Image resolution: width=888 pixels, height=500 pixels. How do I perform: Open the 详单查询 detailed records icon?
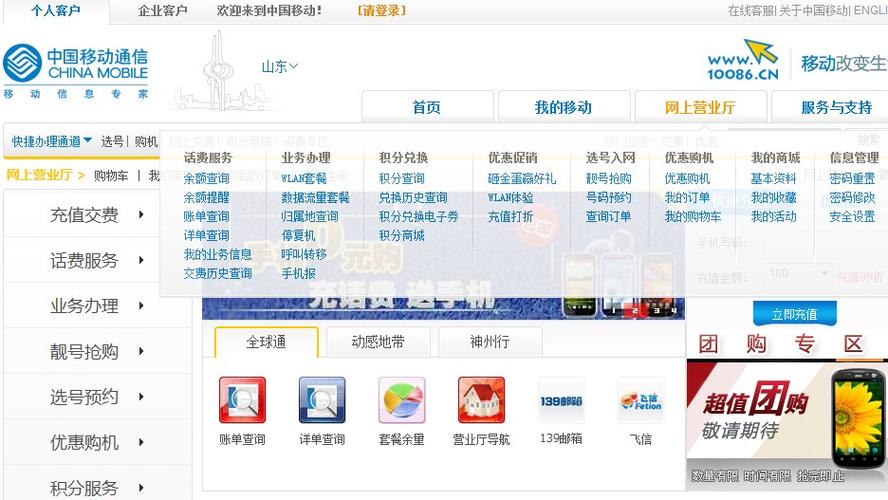point(322,400)
